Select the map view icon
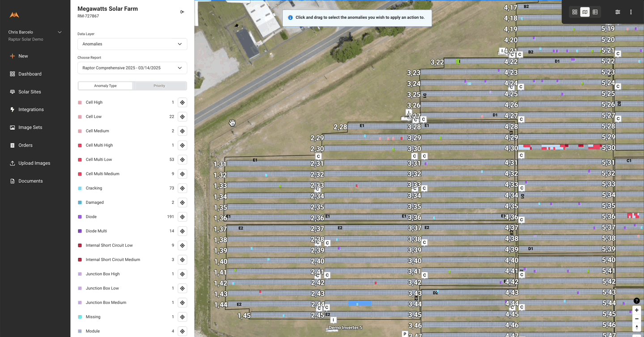 [x=585, y=12]
